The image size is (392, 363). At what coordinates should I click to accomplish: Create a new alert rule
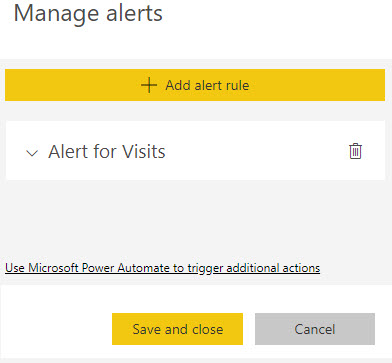[x=195, y=85]
